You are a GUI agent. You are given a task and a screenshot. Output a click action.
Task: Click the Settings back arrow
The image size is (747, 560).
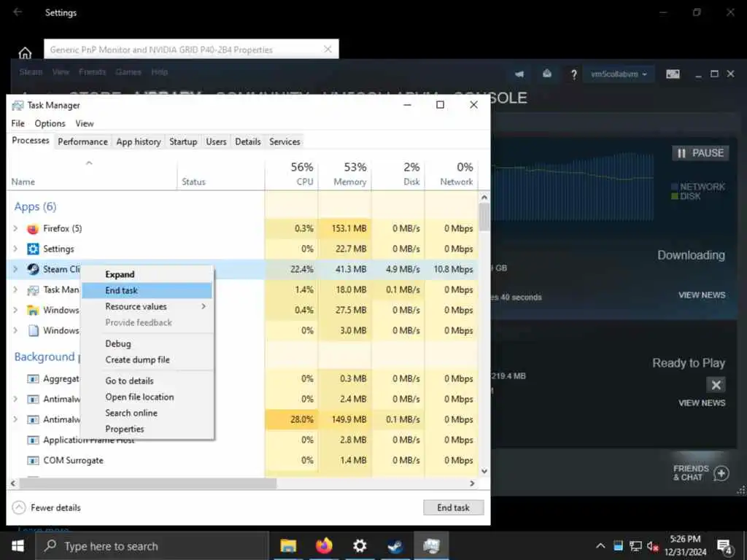click(18, 12)
